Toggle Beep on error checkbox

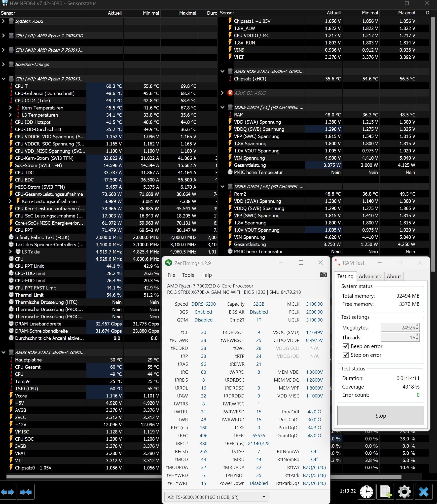[x=345, y=346]
